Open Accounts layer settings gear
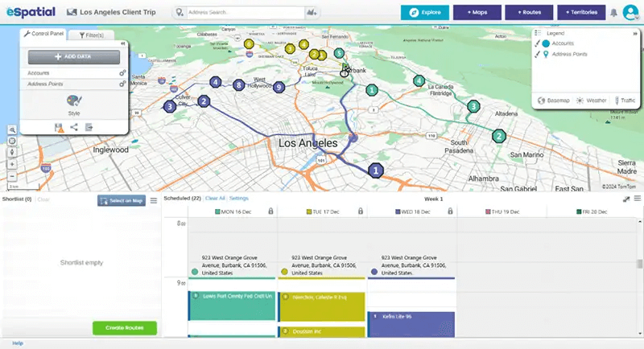644x349 pixels. coord(122,73)
